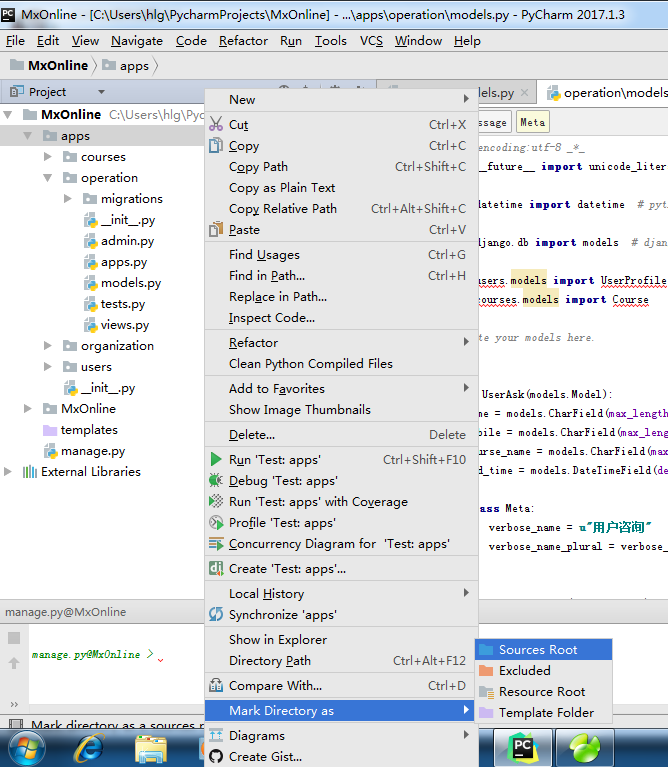Click the External Libraries icon
Viewport: 668px width, 767px height.
point(30,472)
